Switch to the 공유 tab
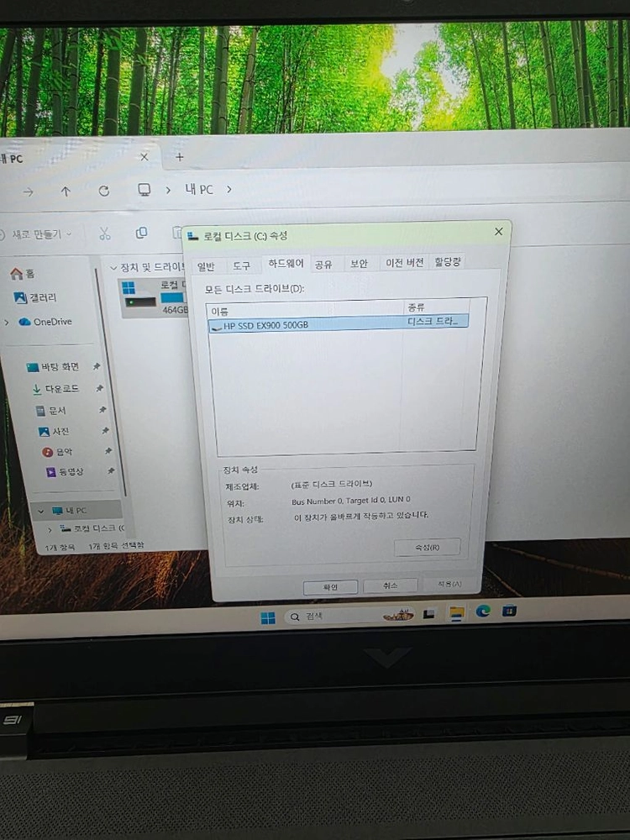Image resolution: width=630 pixels, height=840 pixels. (x=323, y=265)
